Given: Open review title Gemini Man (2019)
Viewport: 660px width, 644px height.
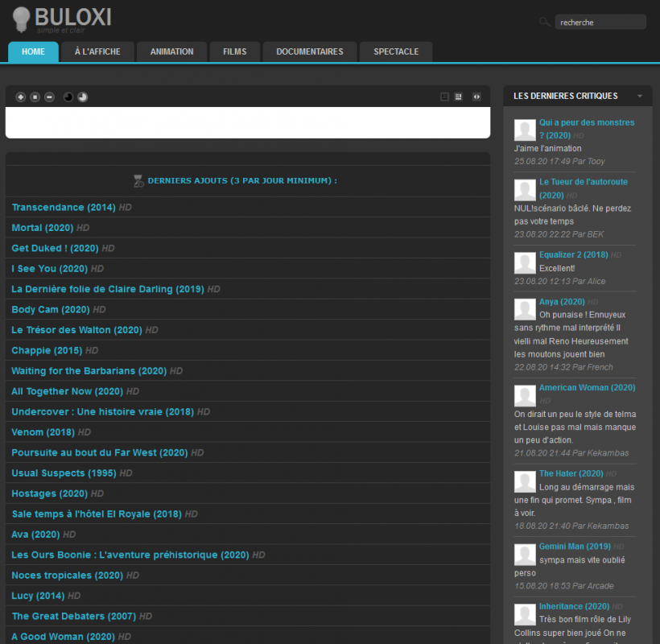Looking at the screenshot, I should 575,547.
